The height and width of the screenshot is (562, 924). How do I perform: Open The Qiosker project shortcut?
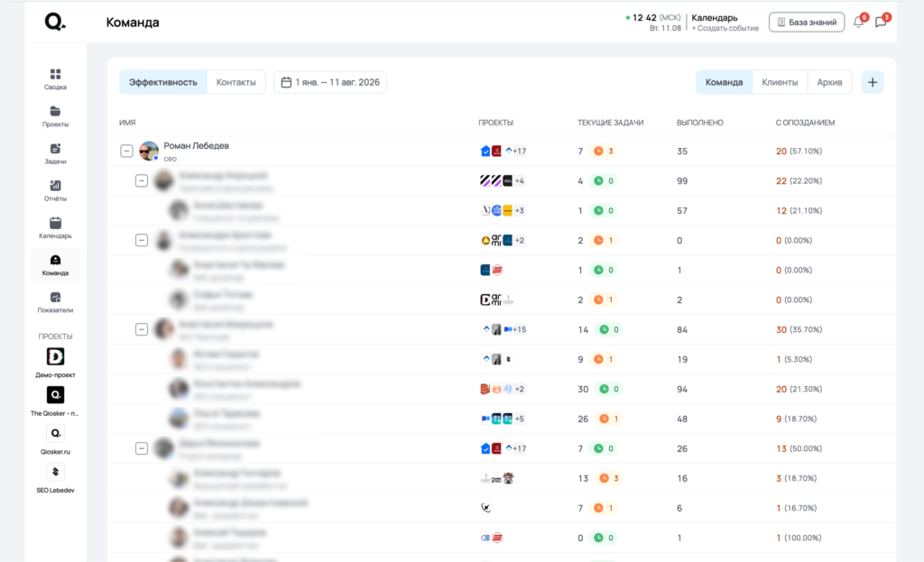[x=55, y=401]
